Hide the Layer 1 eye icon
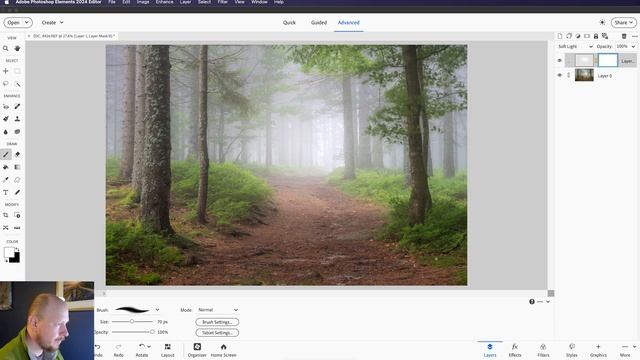Image resolution: width=640 pixels, height=360 pixels. [x=560, y=60]
